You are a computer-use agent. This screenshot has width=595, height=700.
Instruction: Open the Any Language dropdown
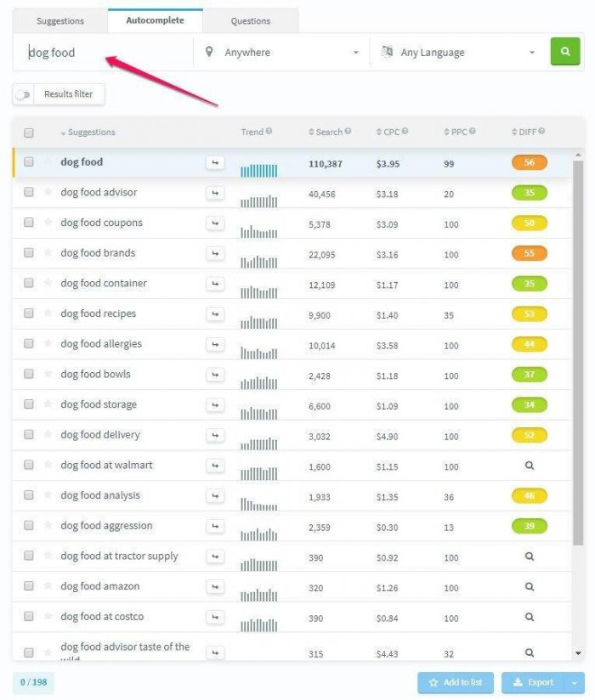(458, 52)
